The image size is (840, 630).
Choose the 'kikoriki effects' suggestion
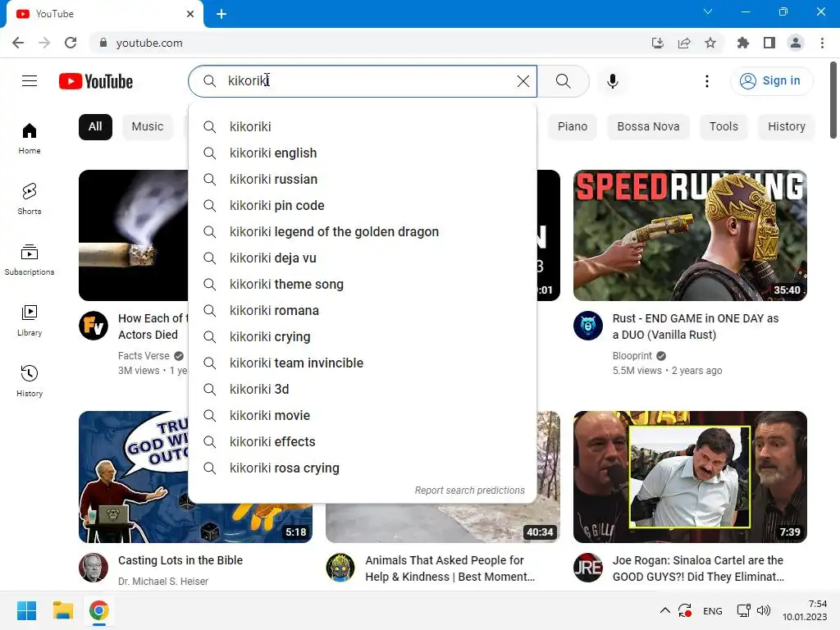363,441
